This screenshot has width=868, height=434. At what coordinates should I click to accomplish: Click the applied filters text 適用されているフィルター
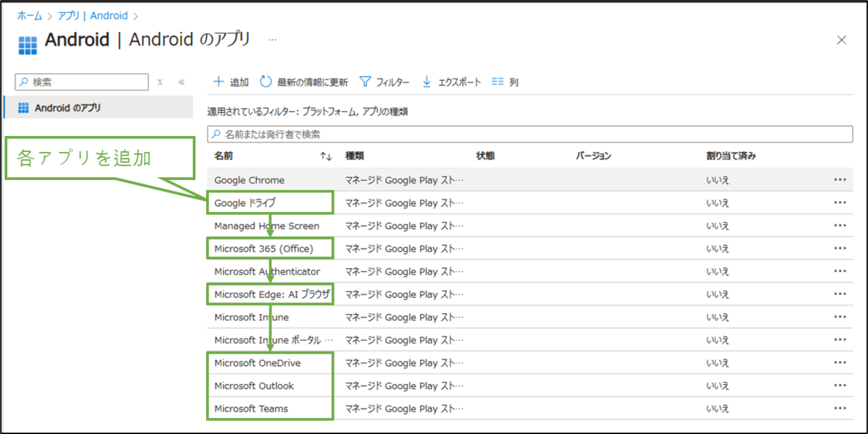point(307,112)
